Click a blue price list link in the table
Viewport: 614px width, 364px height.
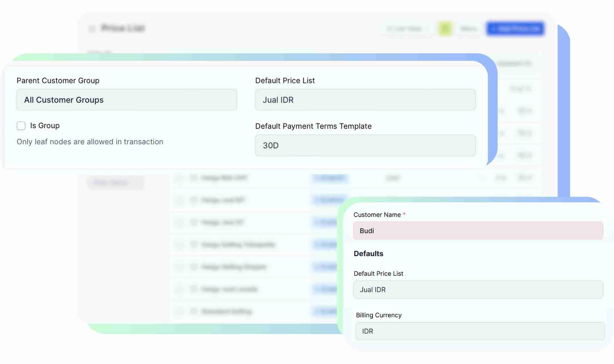coord(330,178)
